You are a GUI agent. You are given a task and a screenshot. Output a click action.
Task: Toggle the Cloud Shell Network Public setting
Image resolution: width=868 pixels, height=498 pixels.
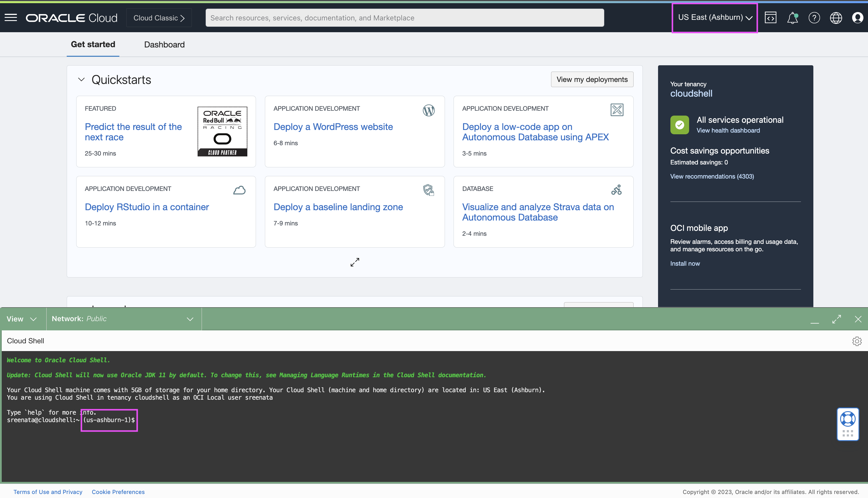point(190,319)
